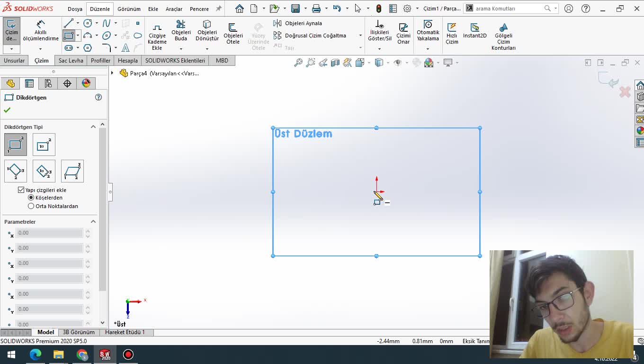Open Chrome from the taskbar
The image size is (644, 364).
[x=82, y=355]
